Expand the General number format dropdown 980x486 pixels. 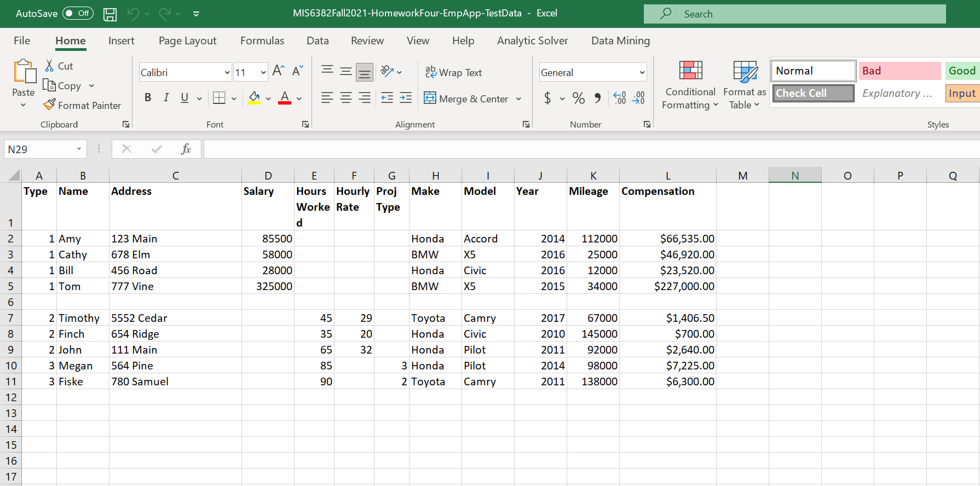pyautogui.click(x=642, y=73)
